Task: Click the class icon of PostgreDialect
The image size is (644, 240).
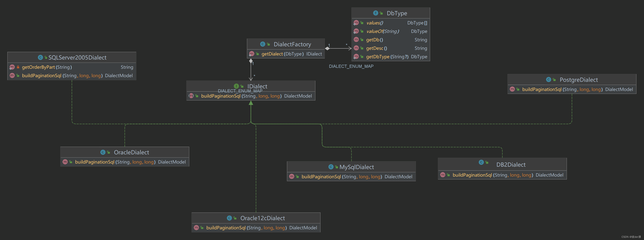Action: point(549,80)
